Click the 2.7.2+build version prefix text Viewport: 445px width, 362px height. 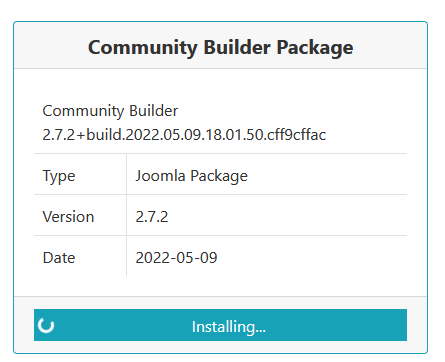point(82,135)
